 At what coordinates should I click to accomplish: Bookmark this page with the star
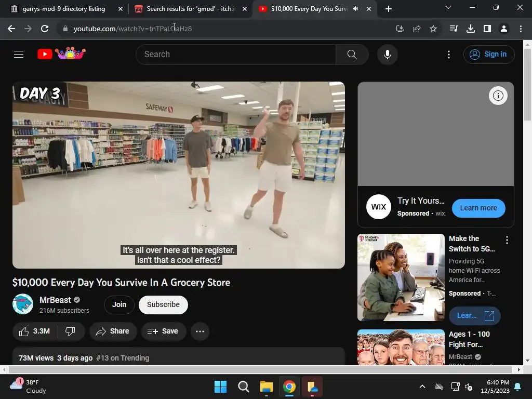(433, 29)
